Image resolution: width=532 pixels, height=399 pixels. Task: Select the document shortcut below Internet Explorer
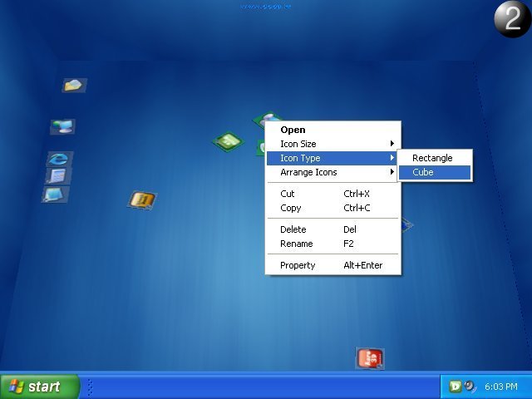(58, 176)
